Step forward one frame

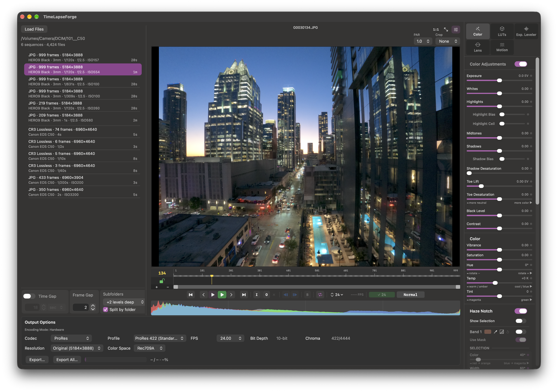[x=231, y=295]
